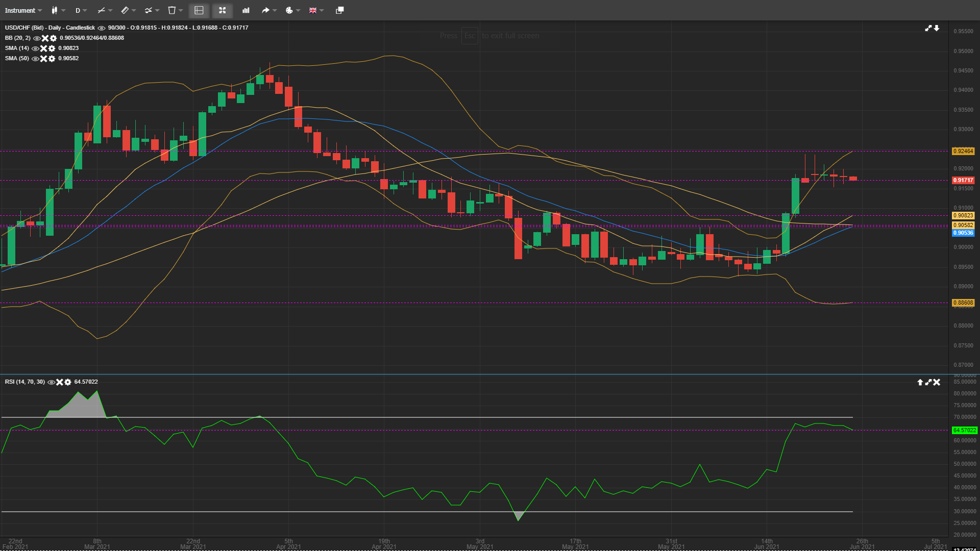Click the green 64.57022 RSI value tag

(965, 430)
